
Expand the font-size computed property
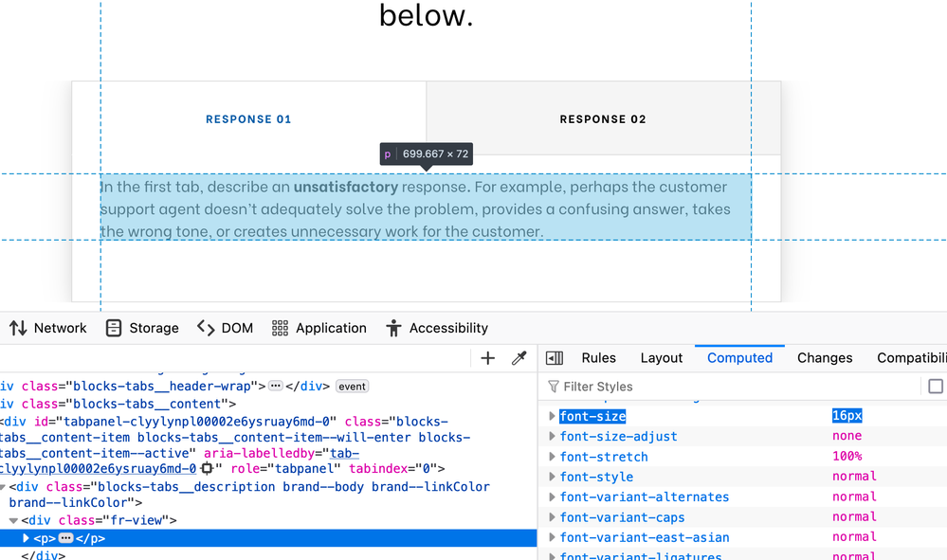tap(552, 416)
